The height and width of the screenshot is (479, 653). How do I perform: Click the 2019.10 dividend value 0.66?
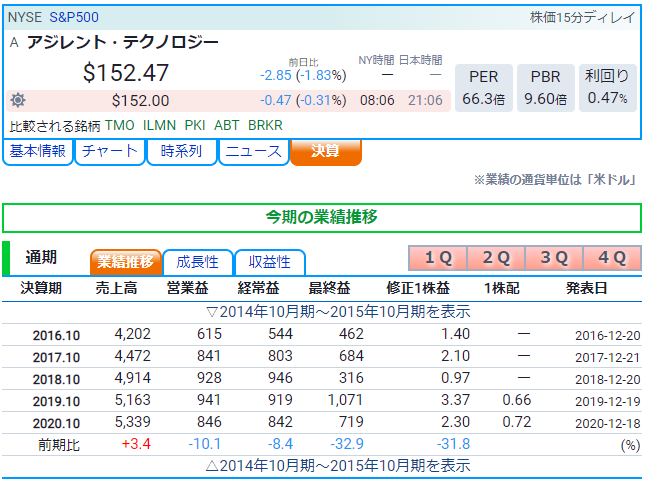click(x=517, y=400)
